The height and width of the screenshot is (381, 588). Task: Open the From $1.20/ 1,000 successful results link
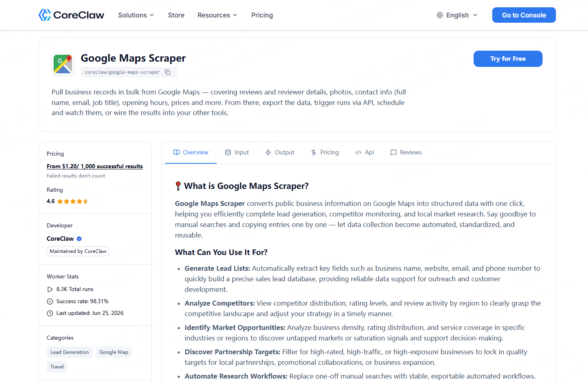click(x=95, y=167)
